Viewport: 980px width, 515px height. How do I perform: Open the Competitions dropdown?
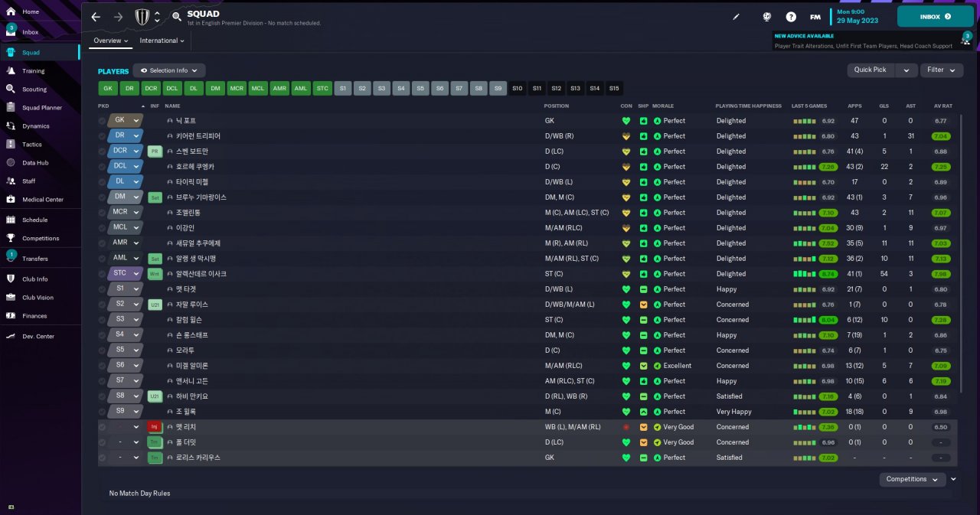click(912, 479)
